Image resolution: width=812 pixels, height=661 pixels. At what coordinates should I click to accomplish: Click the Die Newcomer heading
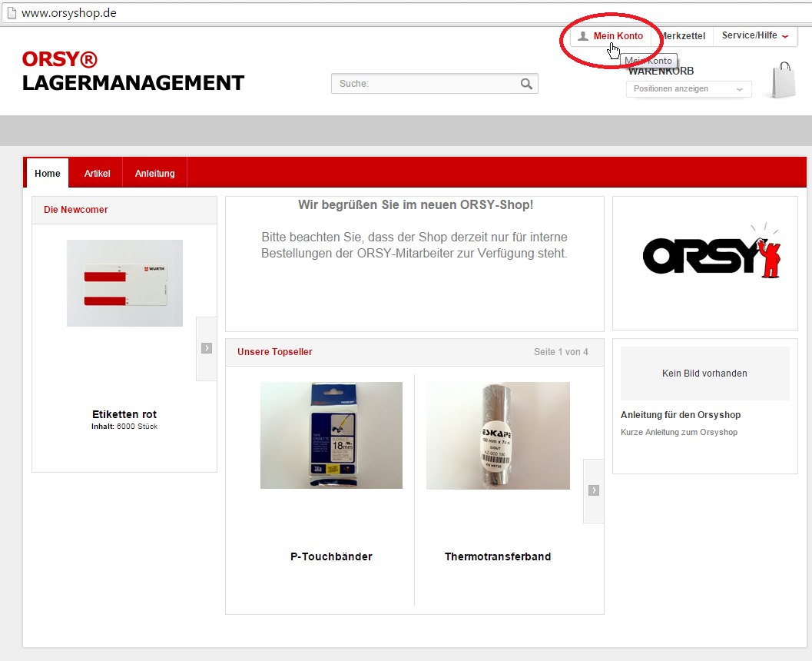coord(75,210)
